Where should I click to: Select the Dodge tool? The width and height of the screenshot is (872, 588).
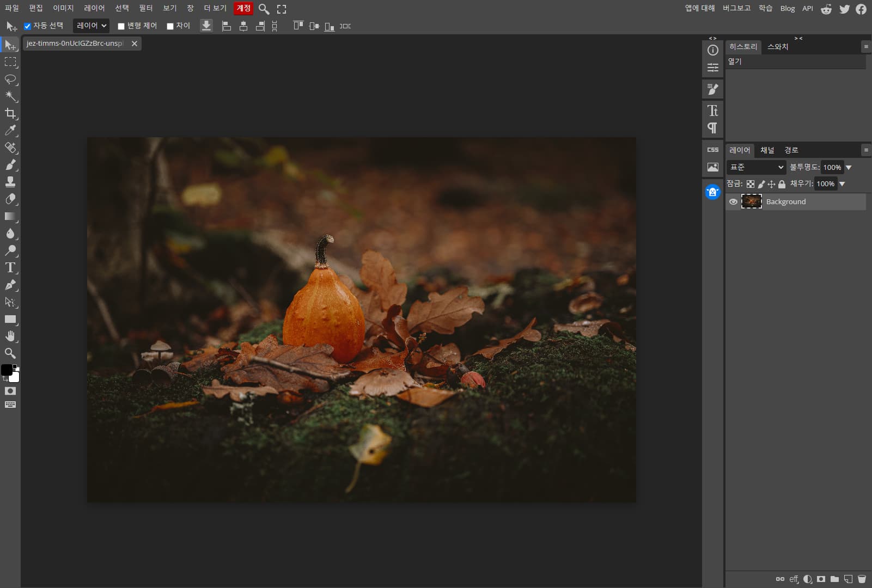pyautogui.click(x=10, y=250)
